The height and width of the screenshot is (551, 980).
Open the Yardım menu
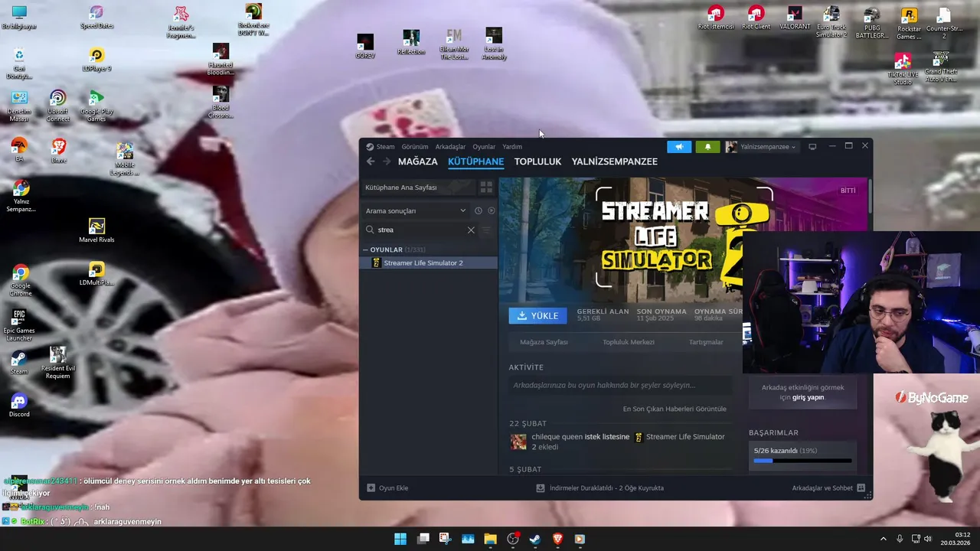512,147
